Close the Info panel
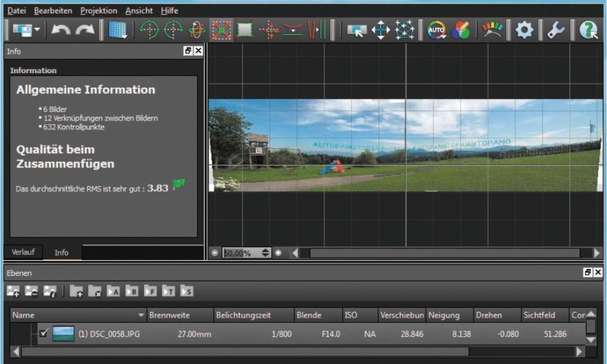 tap(198, 51)
